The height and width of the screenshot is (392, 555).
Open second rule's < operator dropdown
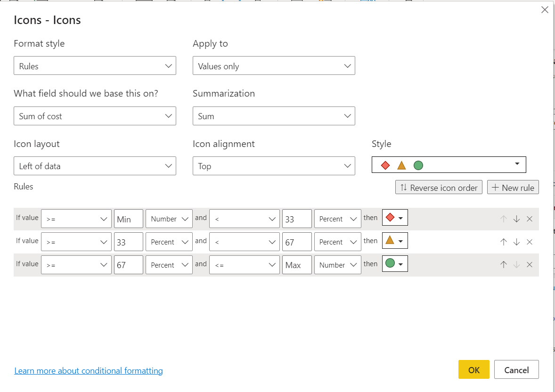(244, 242)
